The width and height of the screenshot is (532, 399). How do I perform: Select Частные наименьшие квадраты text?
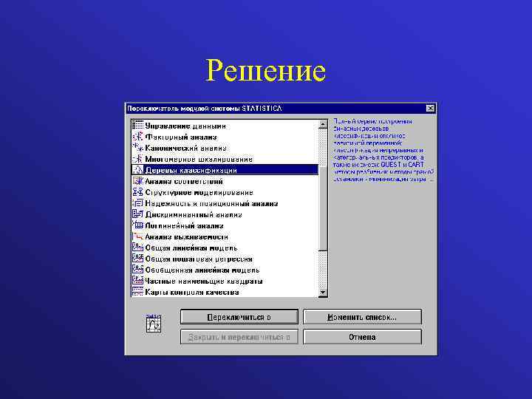point(204,282)
